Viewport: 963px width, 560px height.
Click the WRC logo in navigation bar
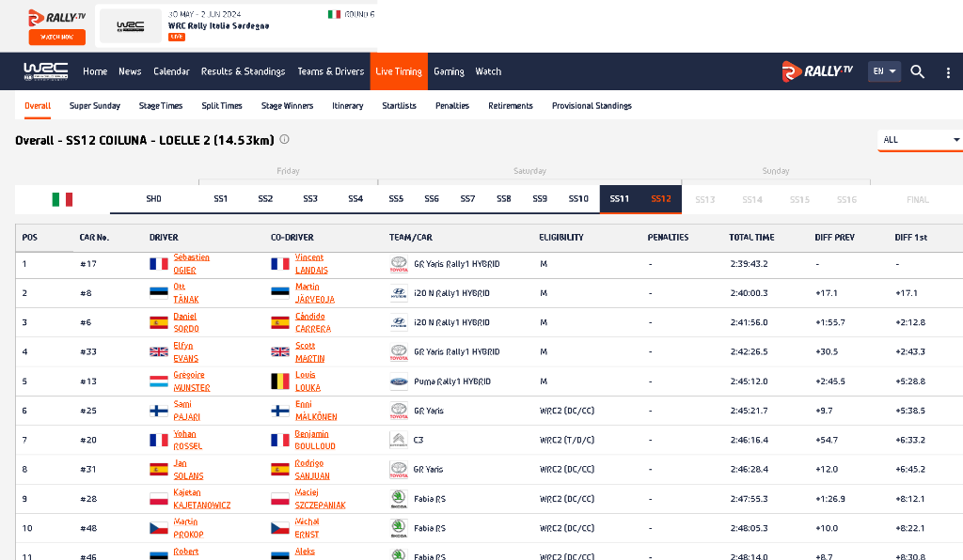click(x=45, y=71)
